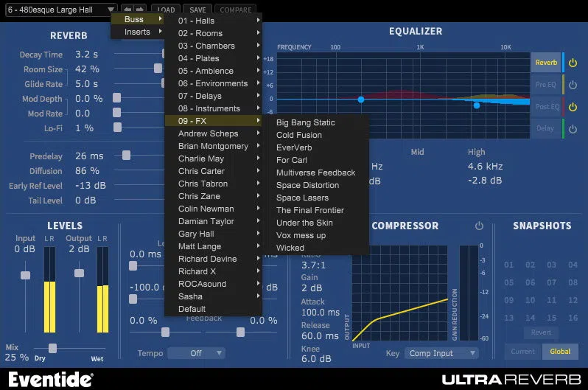Toggle the Pre EQ power icon
588x390 pixels.
pyautogui.click(x=573, y=85)
